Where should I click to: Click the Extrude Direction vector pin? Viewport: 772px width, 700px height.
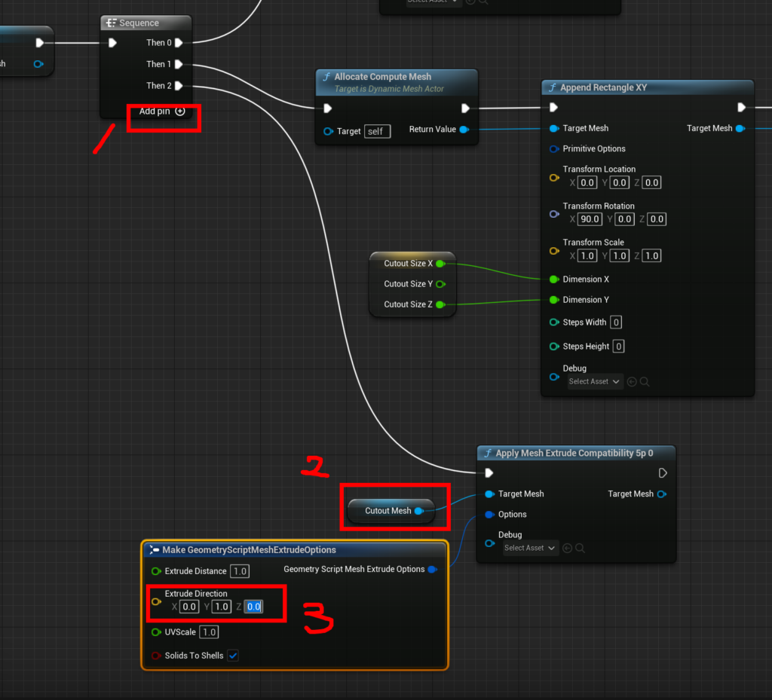pos(156,601)
